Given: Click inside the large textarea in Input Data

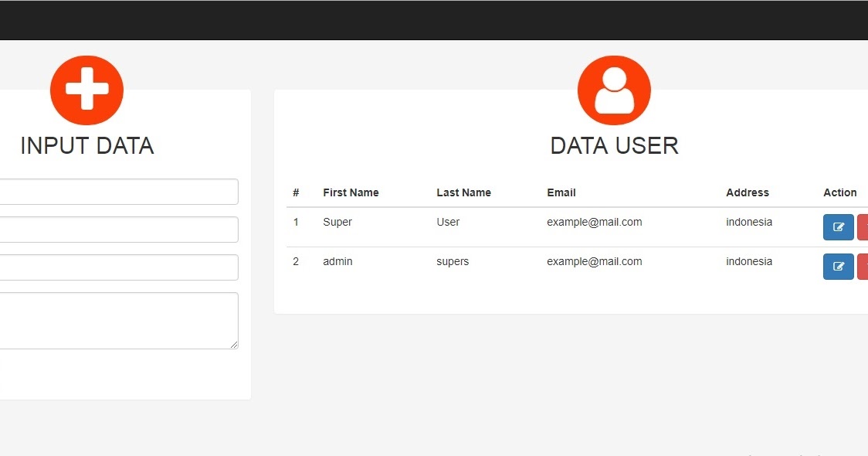Looking at the screenshot, I should pos(118,321).
